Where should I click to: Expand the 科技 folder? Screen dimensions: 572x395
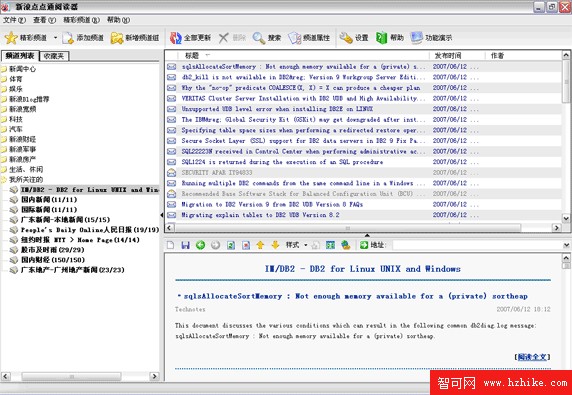pyautogui.click(x=4, y=119)
